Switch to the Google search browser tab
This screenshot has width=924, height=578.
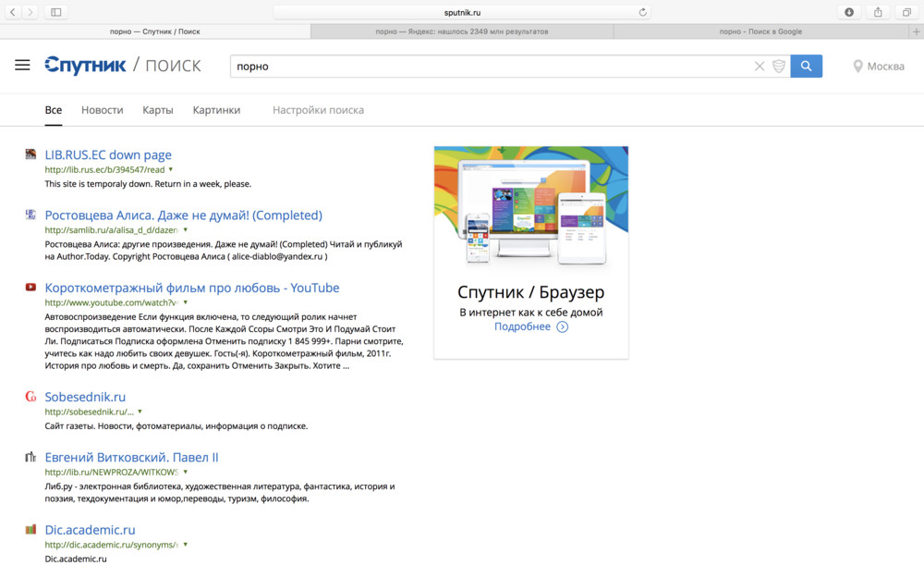click(760, 31)
